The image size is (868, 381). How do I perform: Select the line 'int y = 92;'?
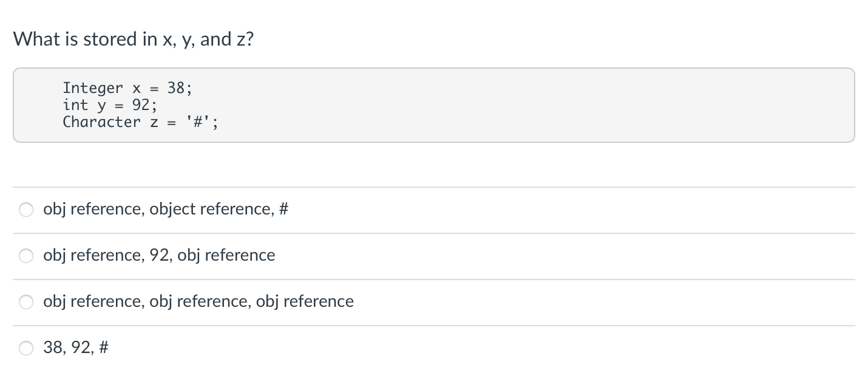tap(110, 105)
